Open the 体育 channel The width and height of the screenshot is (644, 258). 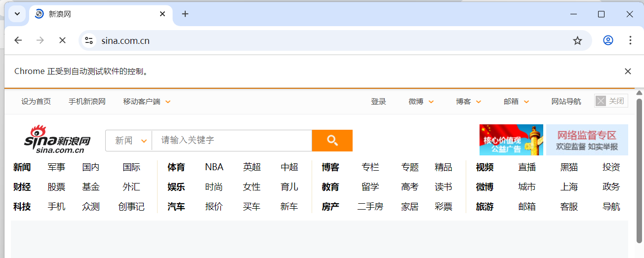(x=176, y=167)
